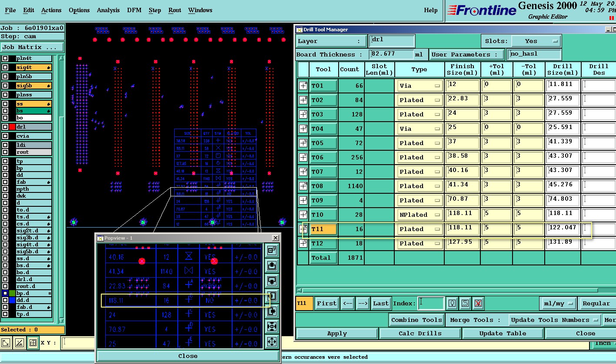The width and height of the screenshot is (616, 364).
Task: Click the pan-up icon in Popview
Action: (272, 265)
